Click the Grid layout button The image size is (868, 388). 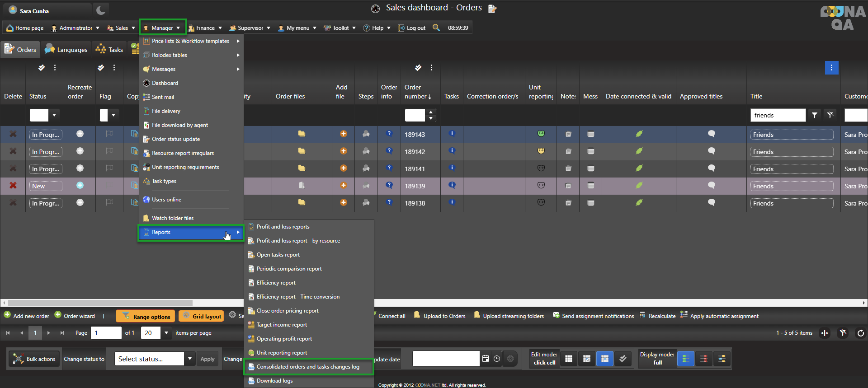202,316
